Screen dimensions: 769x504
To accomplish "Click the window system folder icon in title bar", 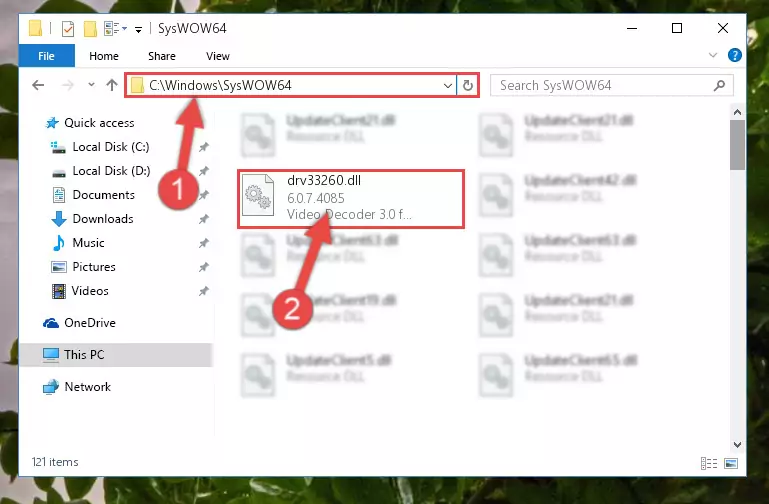I will (x=35, y=28).
